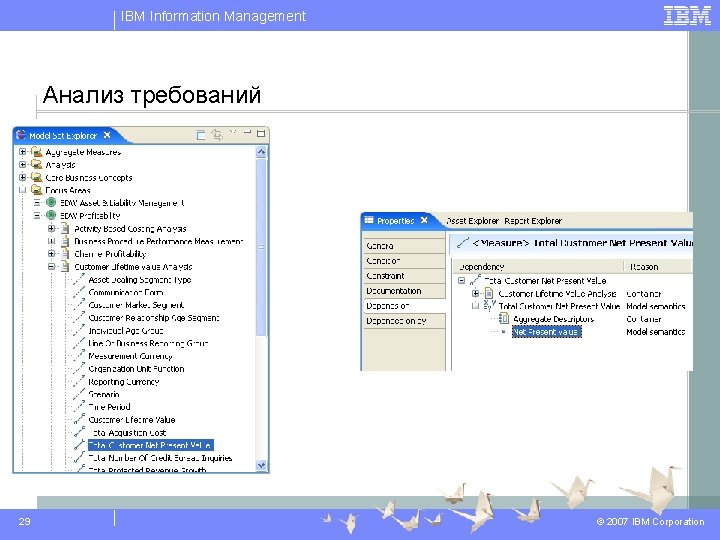Expand the Core Business Concepts node

coord(22,177)
